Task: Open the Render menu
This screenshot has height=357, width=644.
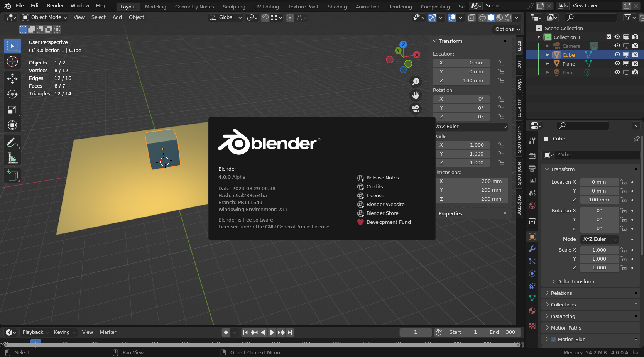Action: click(55, 6)
